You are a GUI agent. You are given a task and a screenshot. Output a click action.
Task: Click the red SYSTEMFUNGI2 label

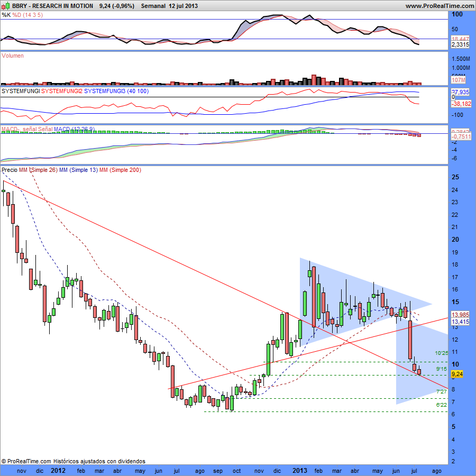click(x=62, y=91)
